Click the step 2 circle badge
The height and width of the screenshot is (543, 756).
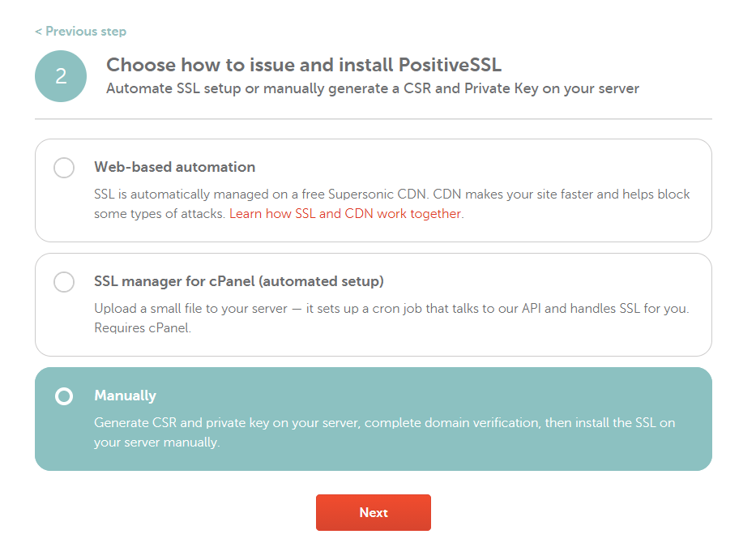(x=61, y=76)
